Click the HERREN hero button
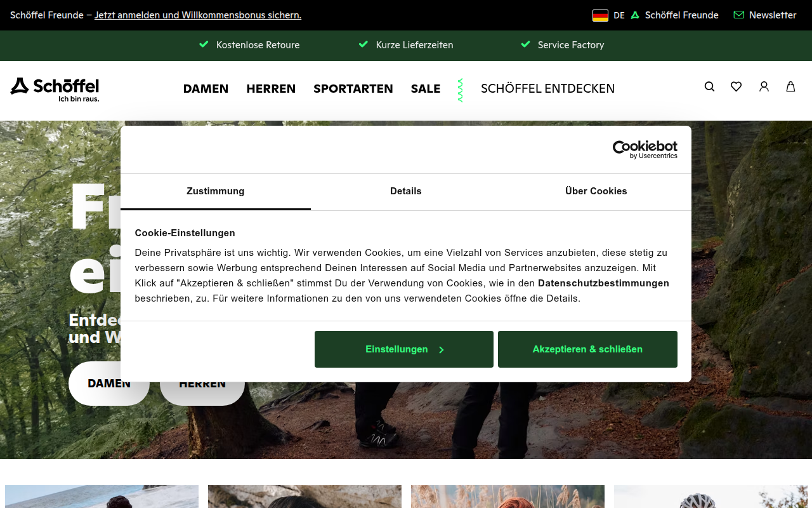 click(x=202, y=384)
